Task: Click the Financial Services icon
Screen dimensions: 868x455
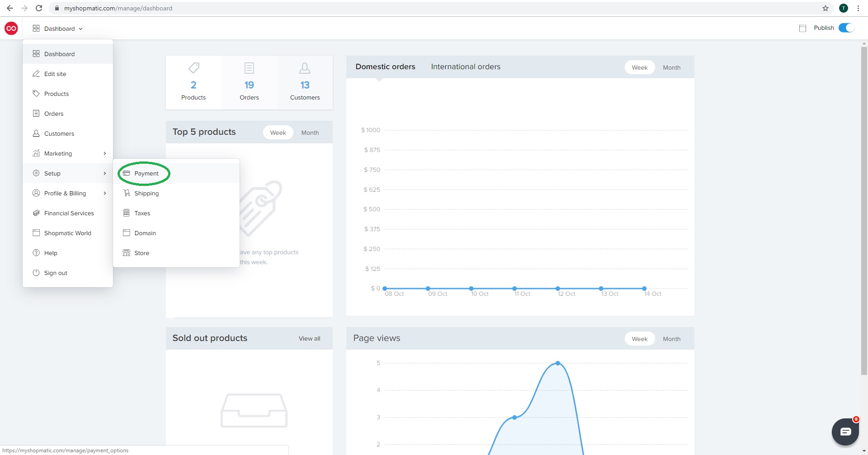Action: (36, 213)
